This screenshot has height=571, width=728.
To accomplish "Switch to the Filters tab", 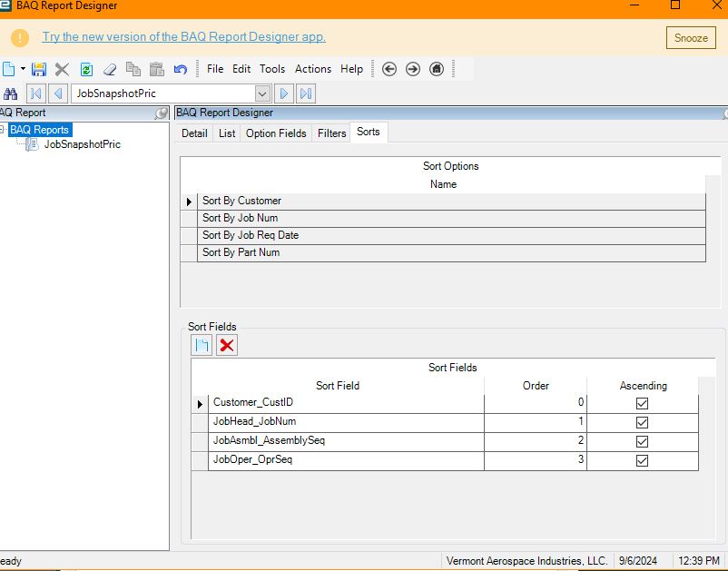I will 331,133.
